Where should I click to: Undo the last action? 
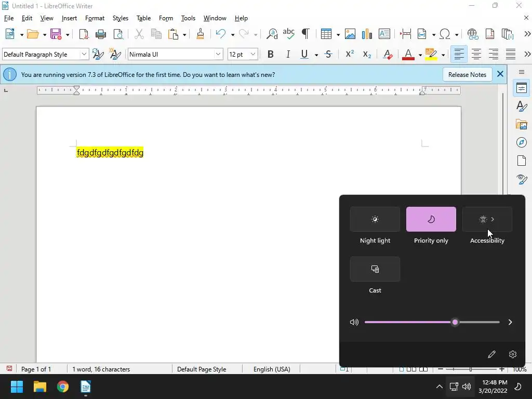(220, 34)
